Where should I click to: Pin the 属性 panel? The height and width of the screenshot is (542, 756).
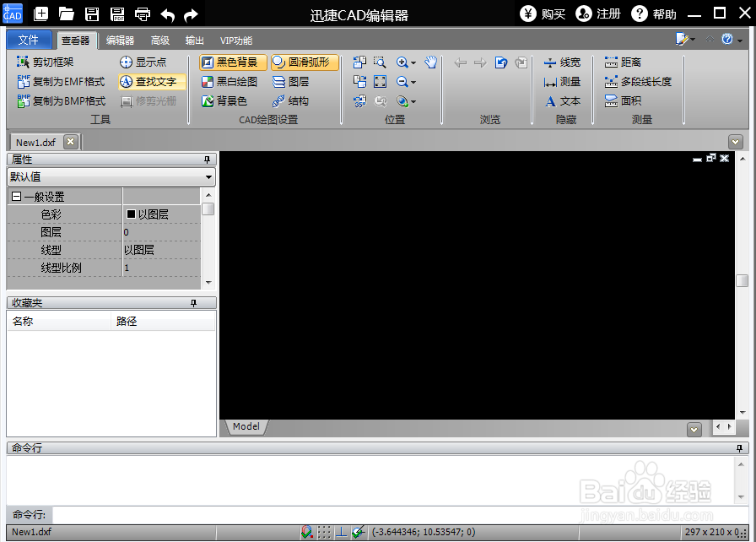(x=207, y=159)
